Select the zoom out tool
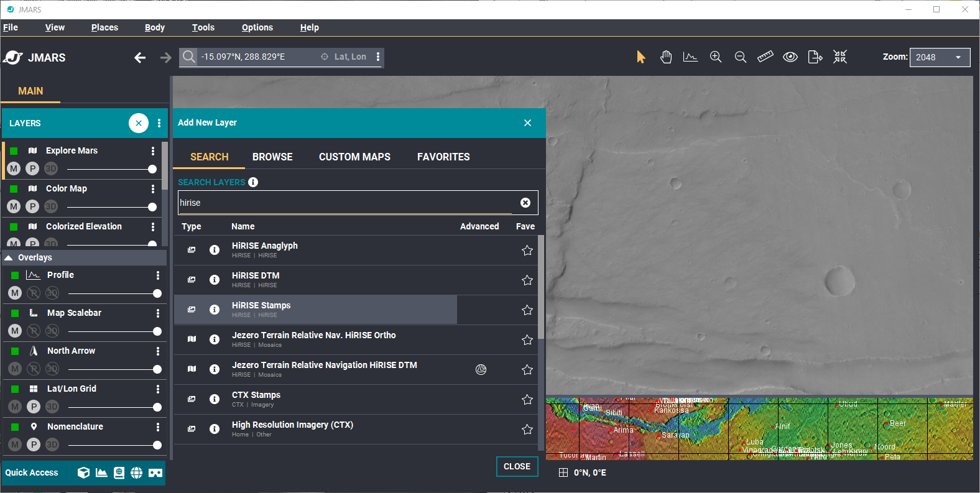Viewport: 980px width, 493px height. (x=741, y=57)
